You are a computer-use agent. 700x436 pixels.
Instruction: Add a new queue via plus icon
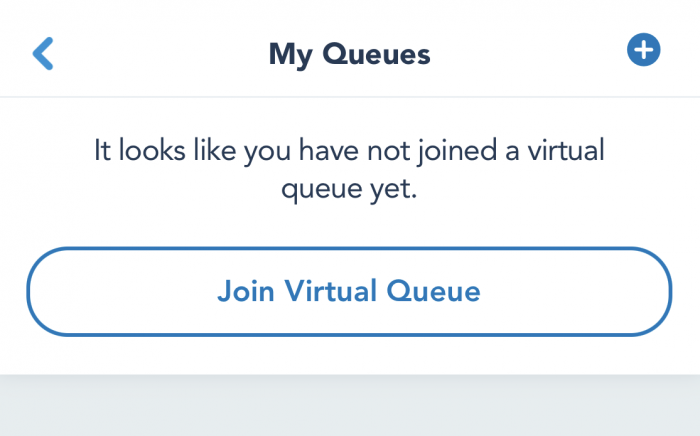tap(643, 50)
